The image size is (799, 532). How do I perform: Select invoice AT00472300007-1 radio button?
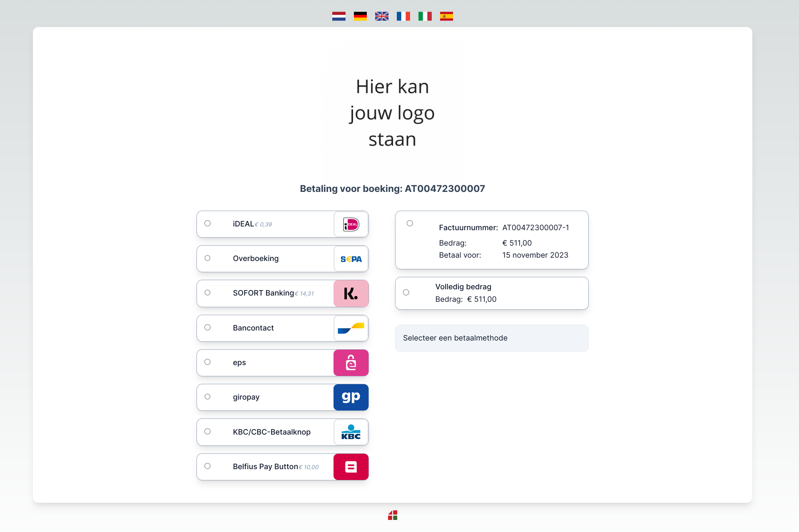pos(410,224)
